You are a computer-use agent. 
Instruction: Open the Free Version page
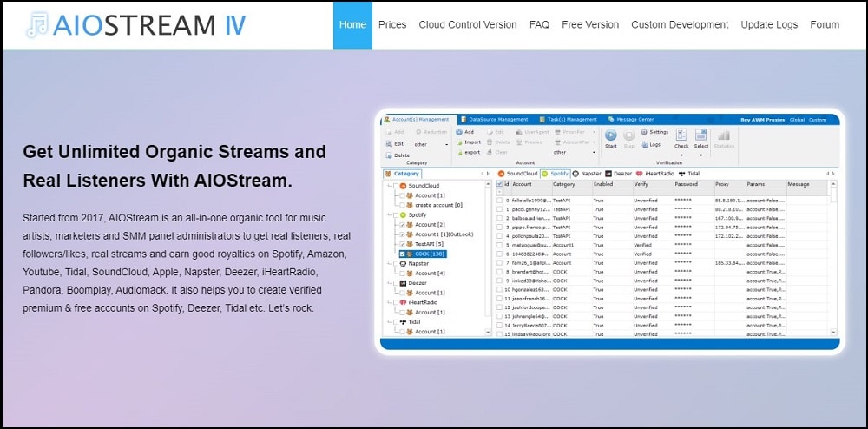(x=590, y=25)
